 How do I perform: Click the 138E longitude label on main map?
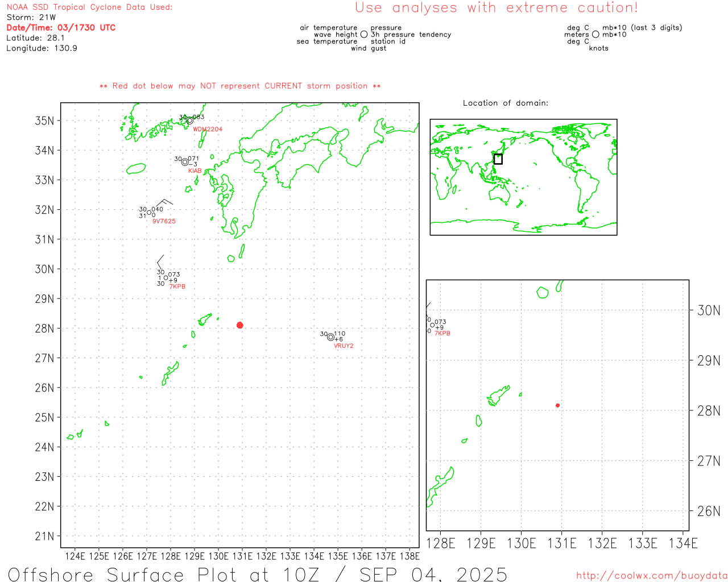coord(409,556)
